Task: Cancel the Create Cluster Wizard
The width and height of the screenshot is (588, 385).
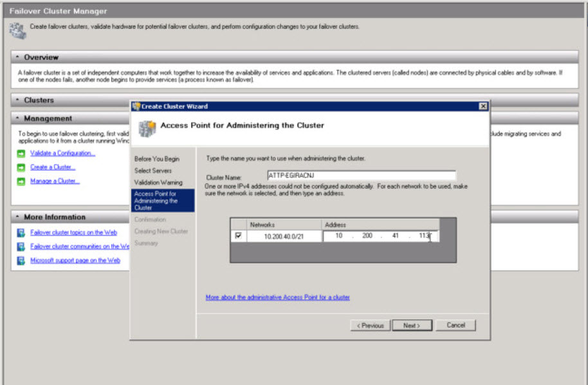Action: 455,325
